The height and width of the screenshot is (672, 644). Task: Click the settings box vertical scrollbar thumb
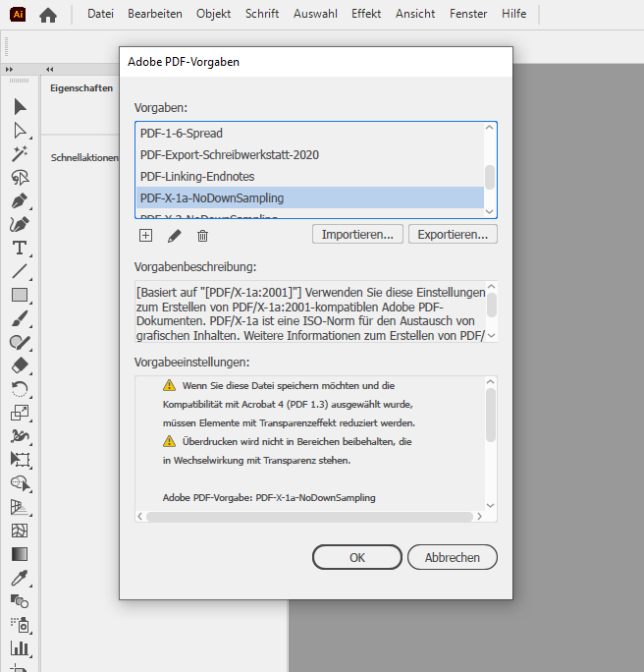tap(491, 415)
